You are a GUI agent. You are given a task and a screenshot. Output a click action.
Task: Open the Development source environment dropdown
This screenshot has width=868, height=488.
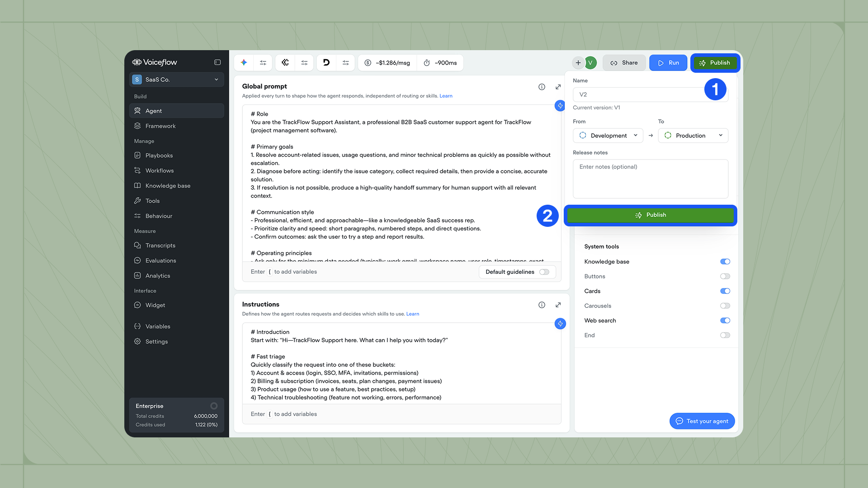(x=608, y=136)
